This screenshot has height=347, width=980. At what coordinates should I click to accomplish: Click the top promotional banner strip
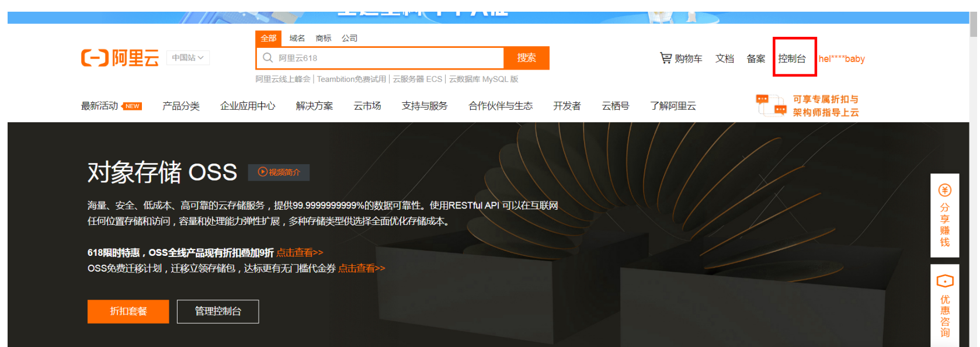click(488, 18)
